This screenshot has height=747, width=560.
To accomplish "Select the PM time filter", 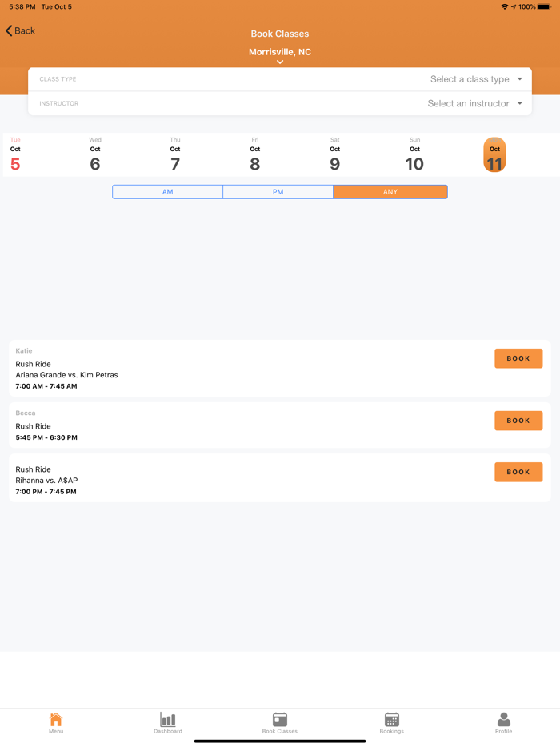I will tap(278, 192).
